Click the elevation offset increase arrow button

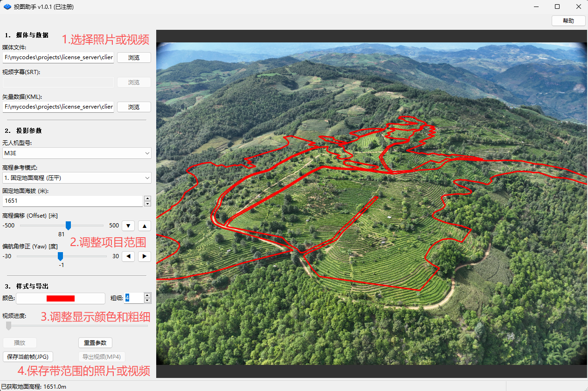tap(145, 226)
